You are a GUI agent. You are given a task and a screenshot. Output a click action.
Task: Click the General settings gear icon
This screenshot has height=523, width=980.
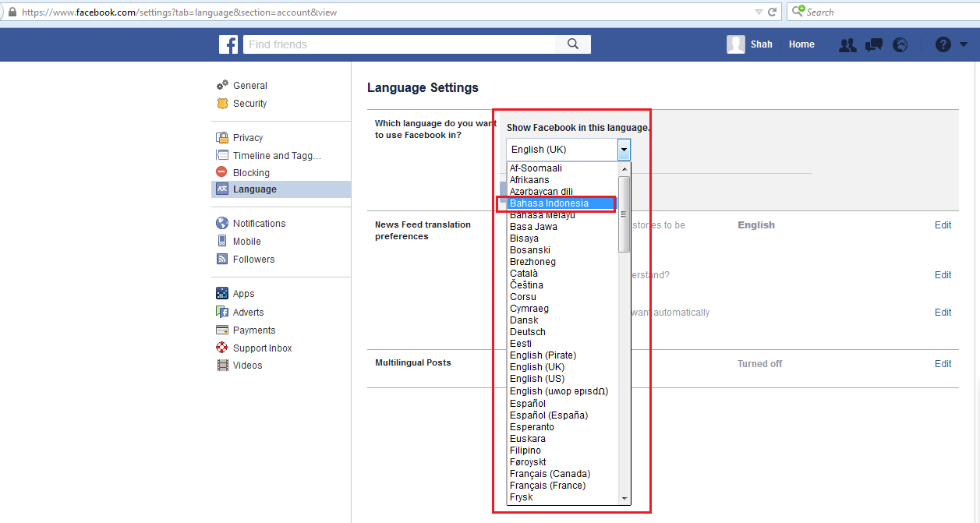coord(222,85)
